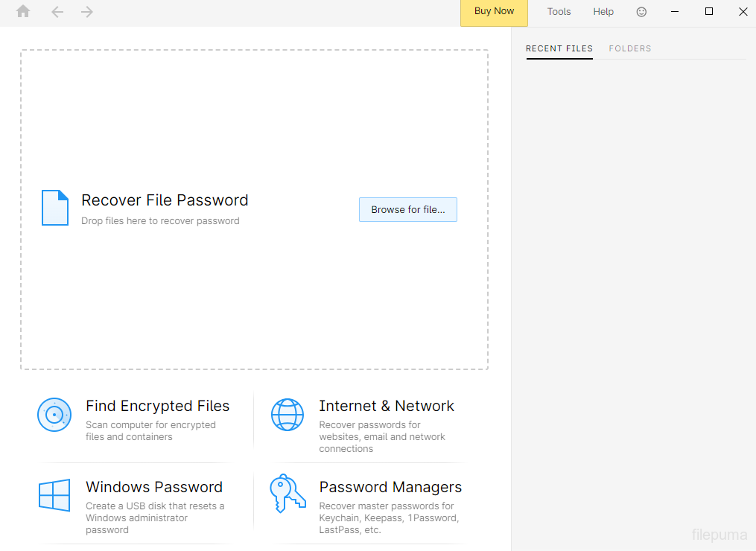This screenshot has width=756, height=551.
Task: Open the Help menu
Action: (x=603, y=12)
